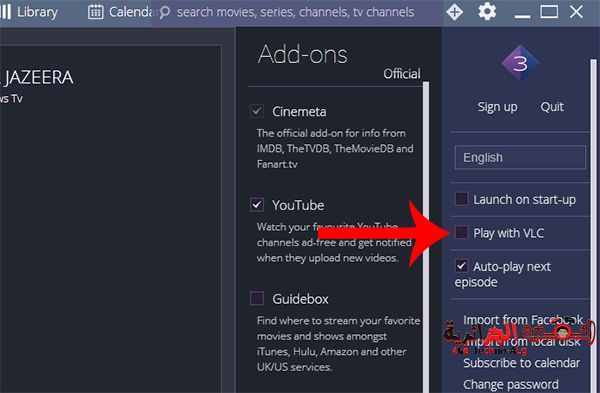Toggle Launch on start-up checkbox
The height and width of the screenshot is (393, 600).
[x=461, y=199]
